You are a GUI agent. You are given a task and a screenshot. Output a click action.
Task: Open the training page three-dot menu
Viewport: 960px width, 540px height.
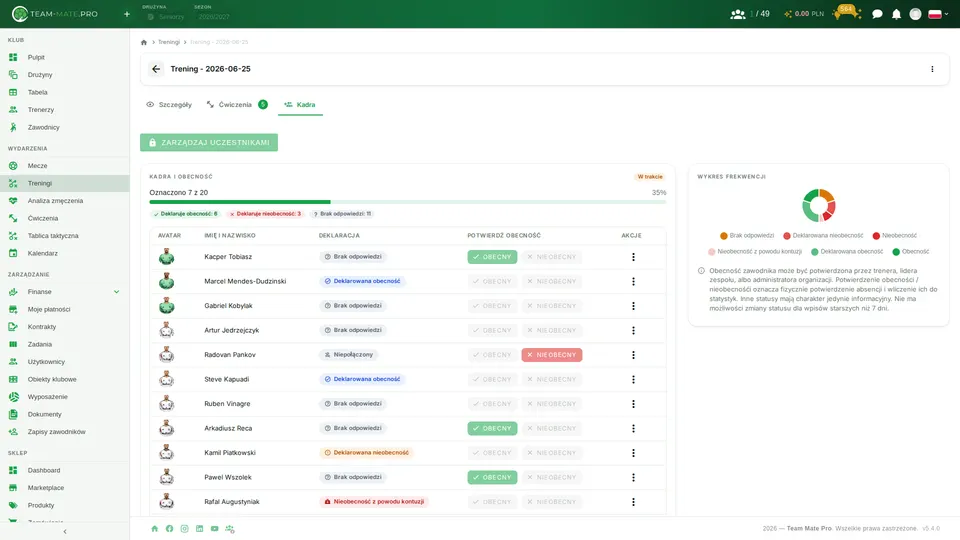pyautogui.click(x=932, y=69)
